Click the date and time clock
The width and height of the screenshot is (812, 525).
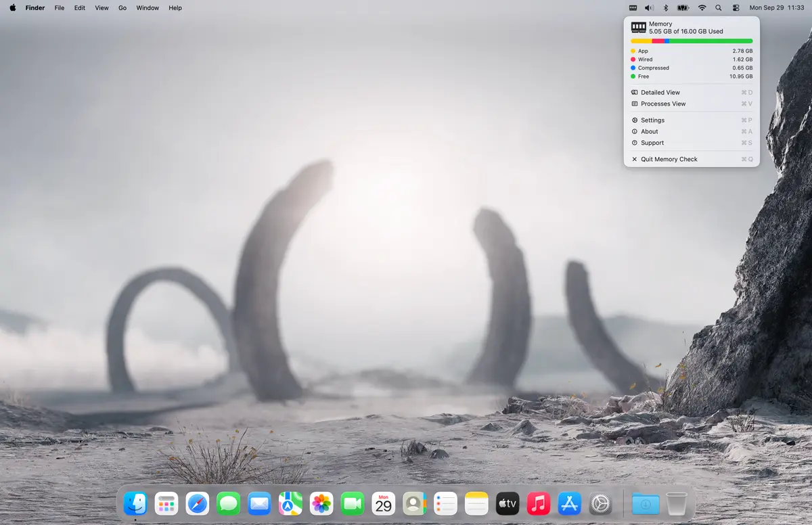[776, 8]
